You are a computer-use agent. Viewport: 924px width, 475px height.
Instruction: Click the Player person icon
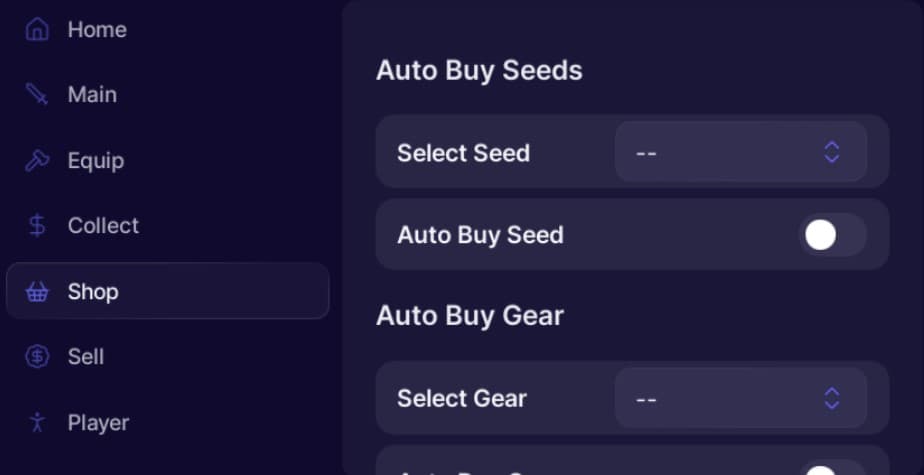tap(37, 422)
